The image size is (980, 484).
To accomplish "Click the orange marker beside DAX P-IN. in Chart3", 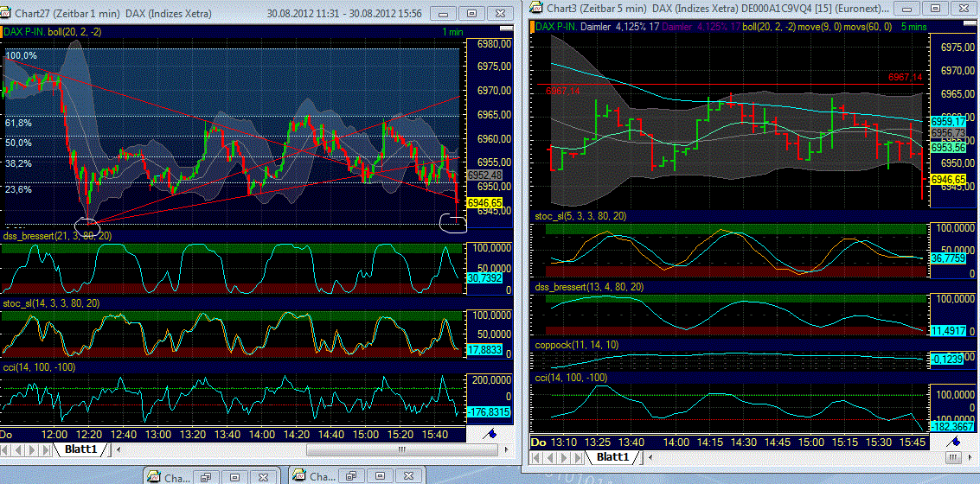I will tap(533, 27).
